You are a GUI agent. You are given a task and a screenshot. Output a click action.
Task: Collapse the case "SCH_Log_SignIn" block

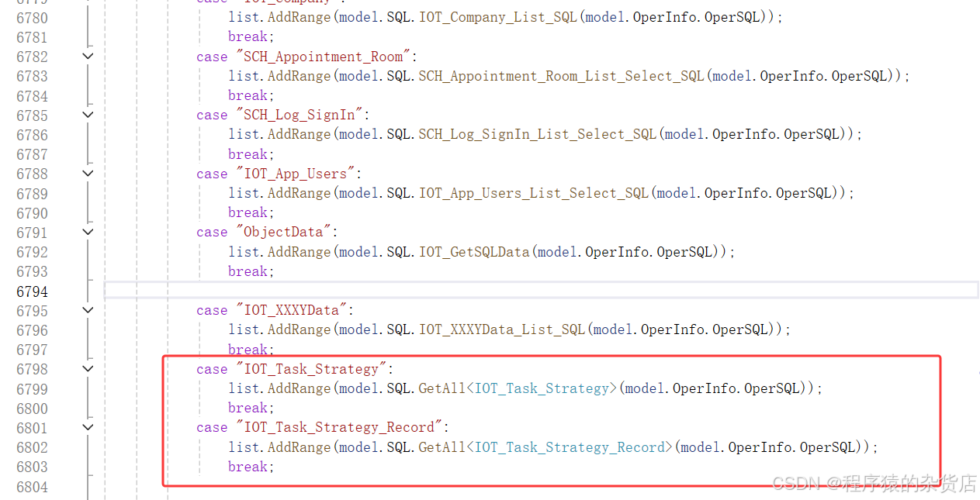tap(88, 115)
